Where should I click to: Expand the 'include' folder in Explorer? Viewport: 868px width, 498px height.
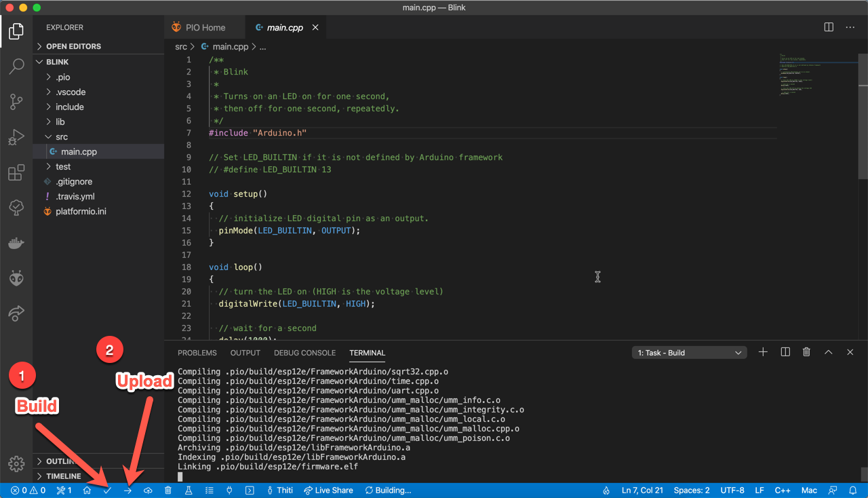click(69, 107)
